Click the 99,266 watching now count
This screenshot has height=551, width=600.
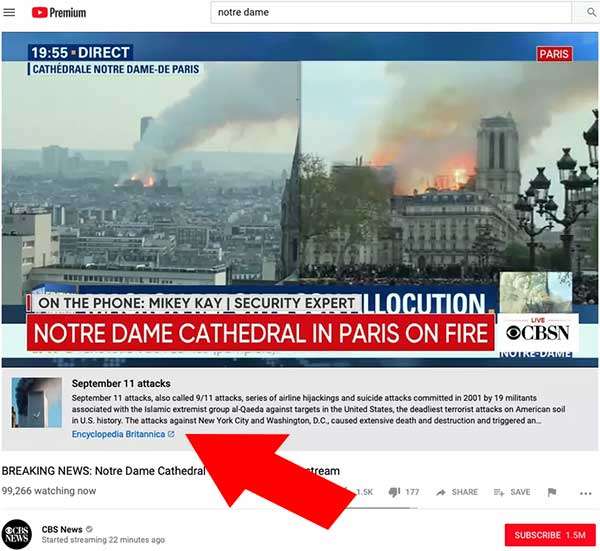(x=49, y=491)
